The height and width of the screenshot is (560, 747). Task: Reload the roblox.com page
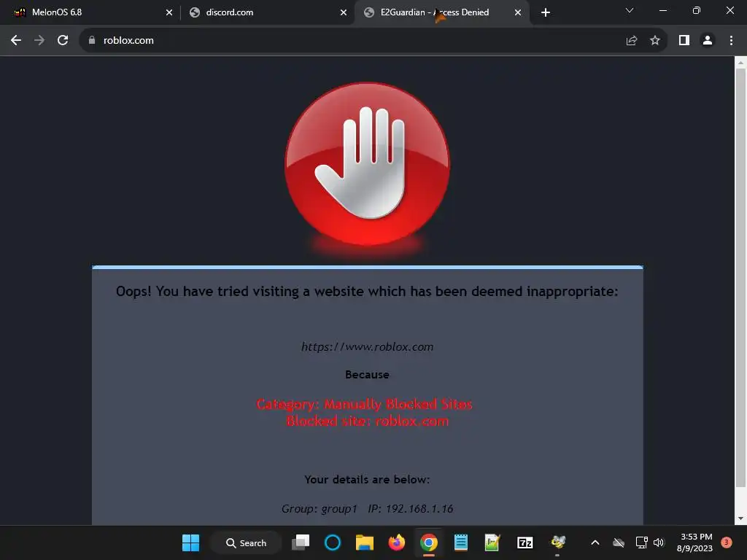tap(63, 41)
